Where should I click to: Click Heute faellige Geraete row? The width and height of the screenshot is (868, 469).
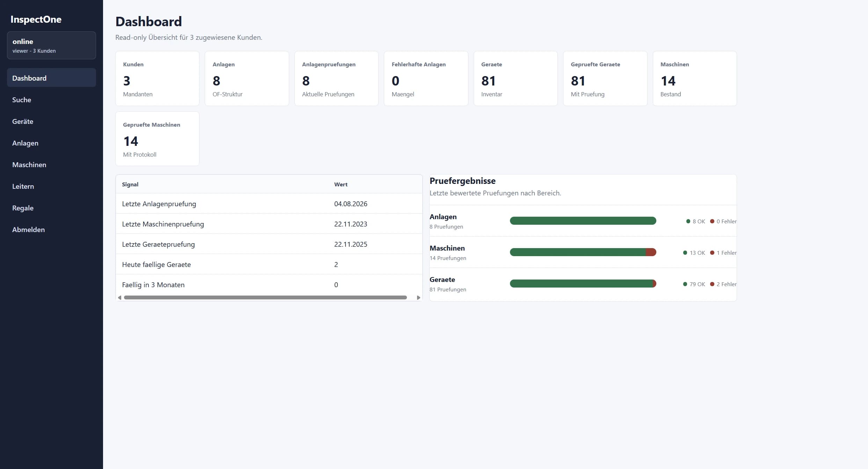(269, 264)
